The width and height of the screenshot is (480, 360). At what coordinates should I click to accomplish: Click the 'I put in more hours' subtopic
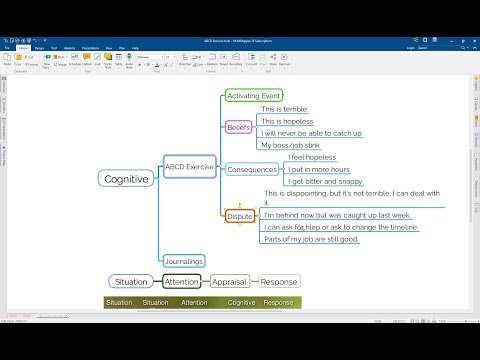tap(319, 169)
